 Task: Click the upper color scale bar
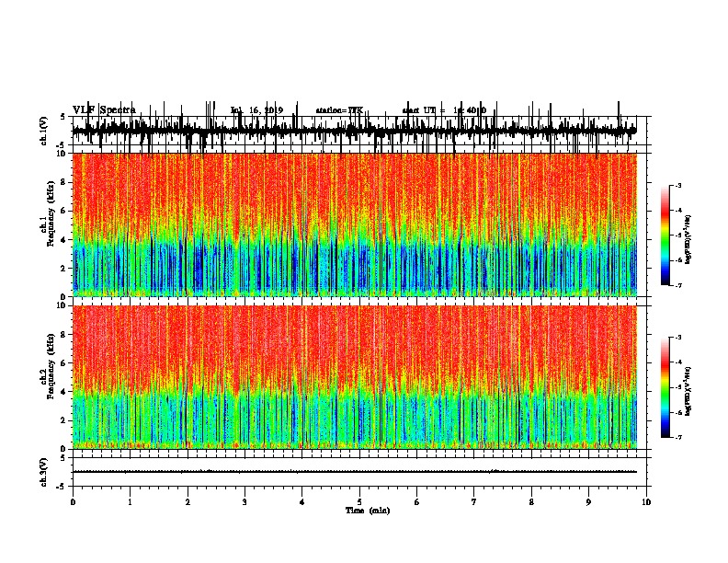pyautogui.click(x=665, y=236)
